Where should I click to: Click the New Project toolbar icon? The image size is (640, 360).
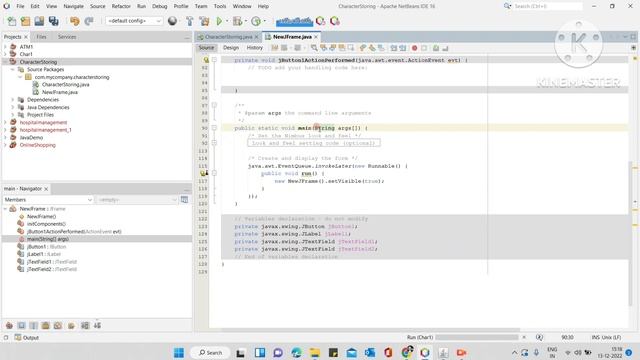pos(25,21)
